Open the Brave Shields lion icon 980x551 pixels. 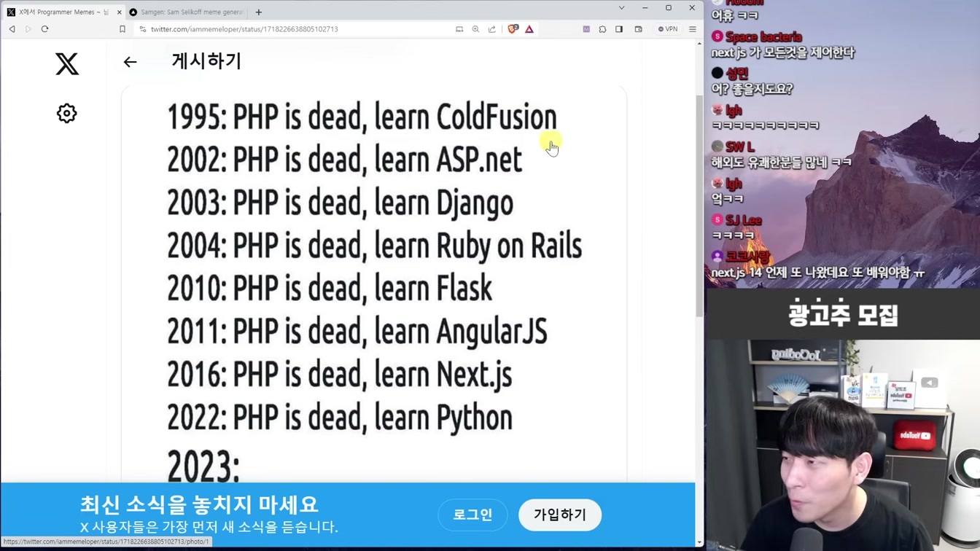[513, 29]
